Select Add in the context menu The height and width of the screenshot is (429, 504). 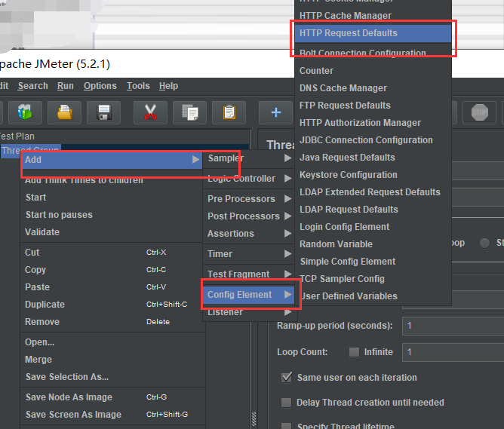click(112, 160)
